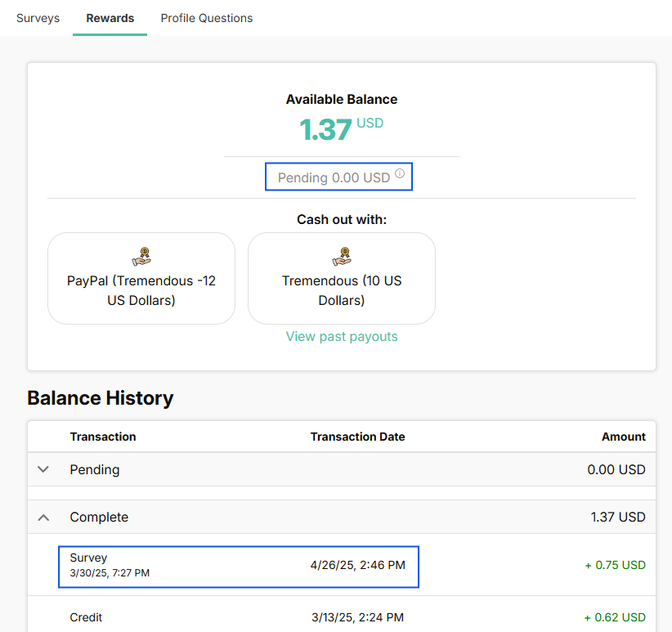Expand the Pending row chevron
Screen dimensions: 672x632
[x=44, y=469]
